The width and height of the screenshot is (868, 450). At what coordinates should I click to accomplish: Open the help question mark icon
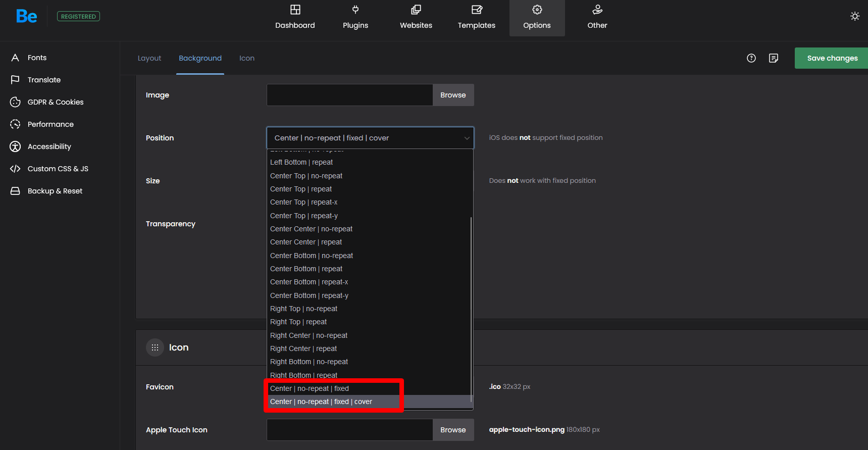pos(751,58)
